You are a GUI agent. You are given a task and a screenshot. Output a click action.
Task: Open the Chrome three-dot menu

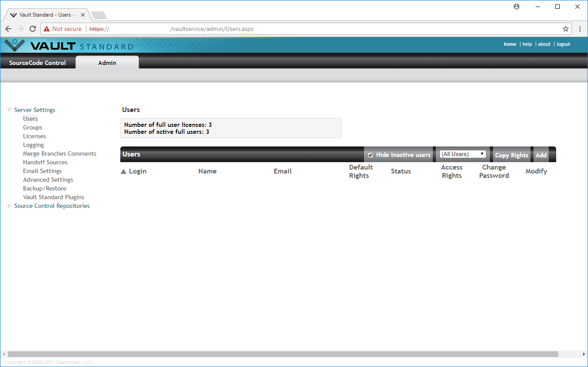tap(580, 29)
